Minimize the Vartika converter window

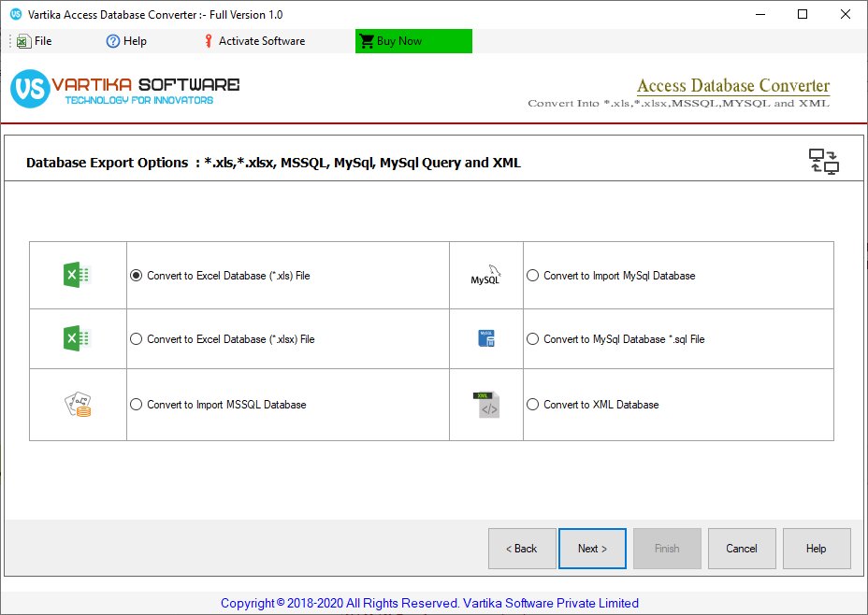tap(760, 14)
